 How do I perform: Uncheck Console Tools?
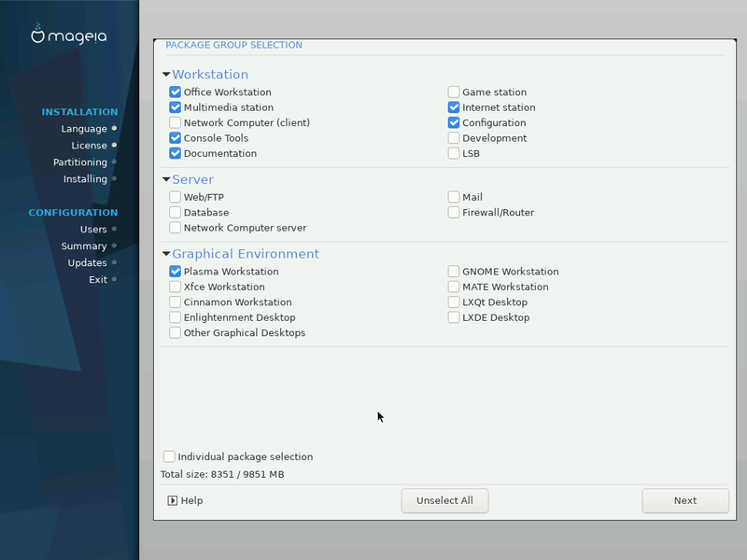(175, 137)
